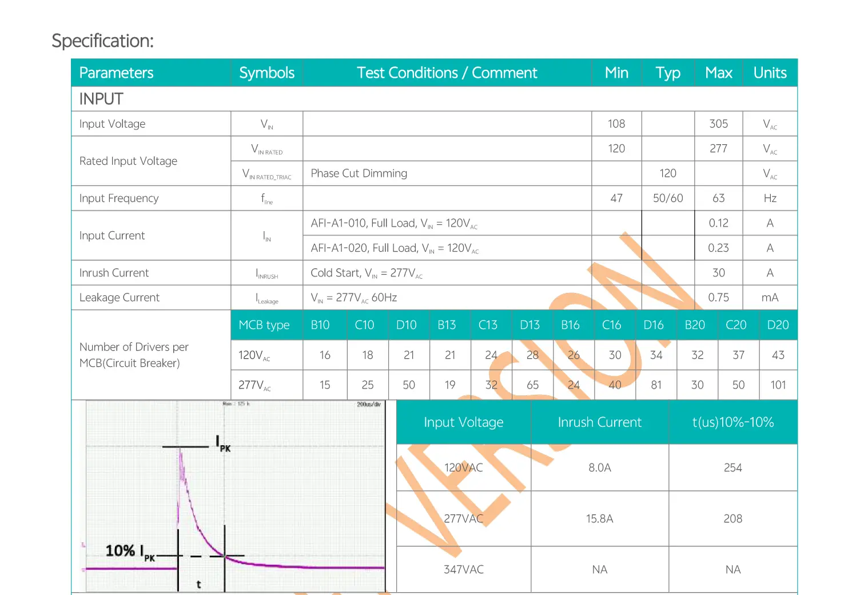Screen dimensions: 868x595
Task: Click the 50/60 typical frequency value
Action: click(x=668, y=199)
